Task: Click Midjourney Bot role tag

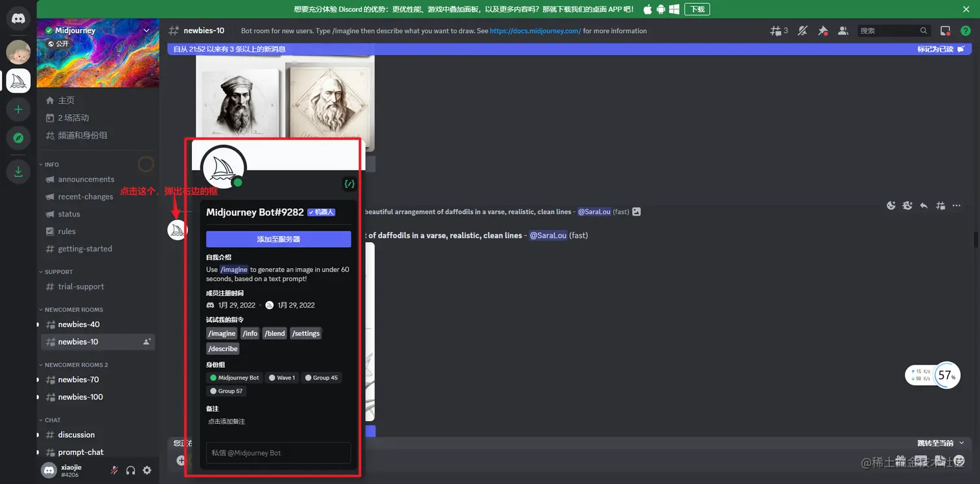Action: tap(235, 378)
